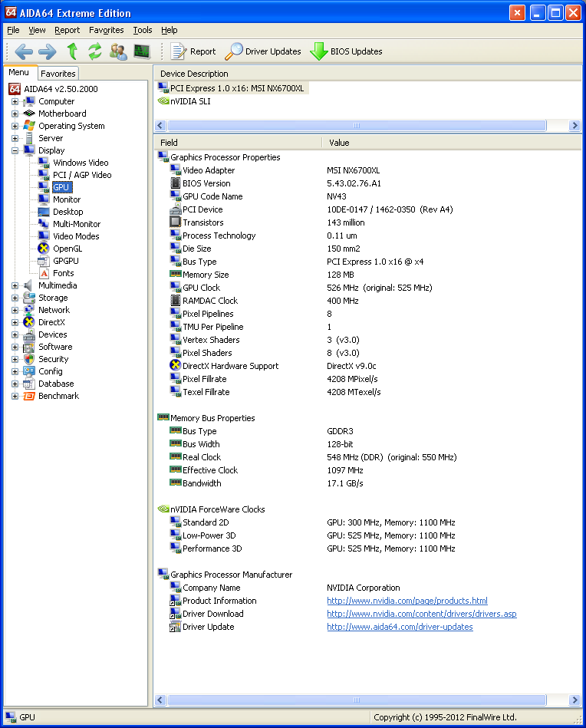Click the green Refresh toolbar icon
Screen dimensions: 586x728
95,51
